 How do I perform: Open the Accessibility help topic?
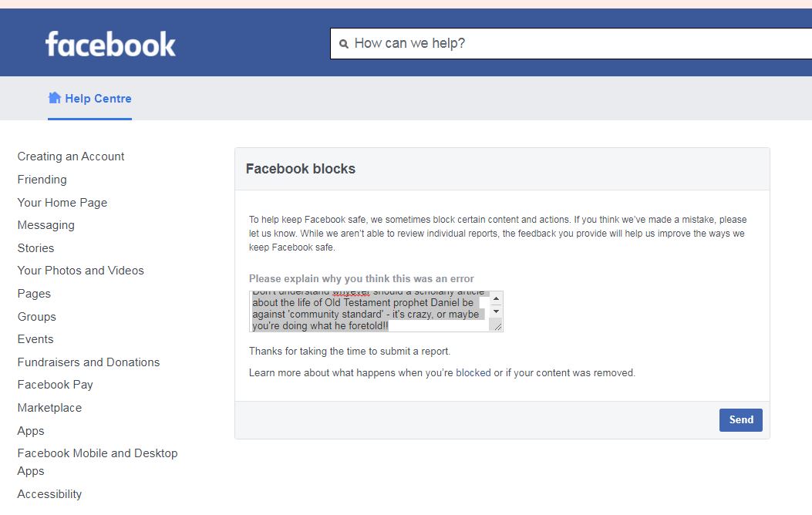(49, 494)
